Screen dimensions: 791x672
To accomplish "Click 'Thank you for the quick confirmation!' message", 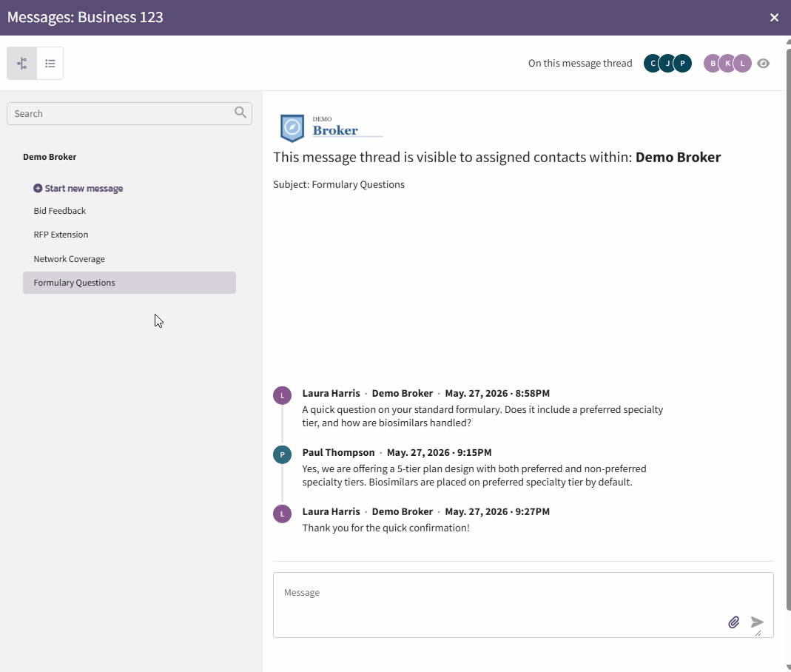I will pyautogui.click(x=386, y=528).
